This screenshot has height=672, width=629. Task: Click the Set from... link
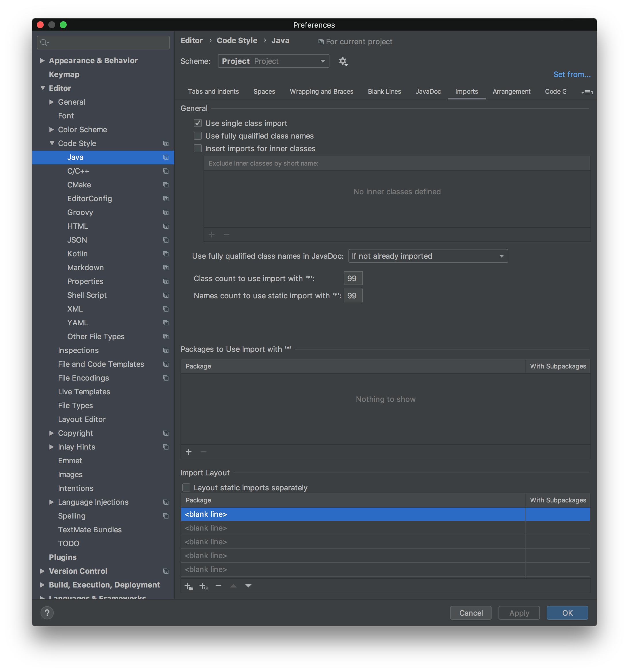click(x=572, y=74)
